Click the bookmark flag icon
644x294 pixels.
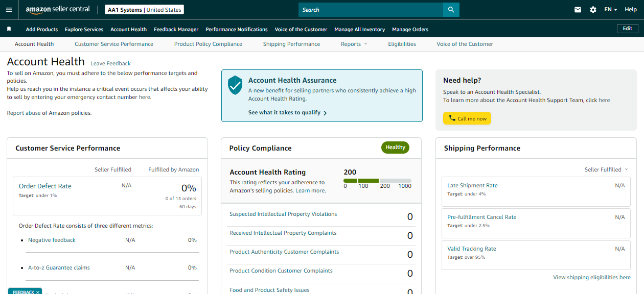9,29
